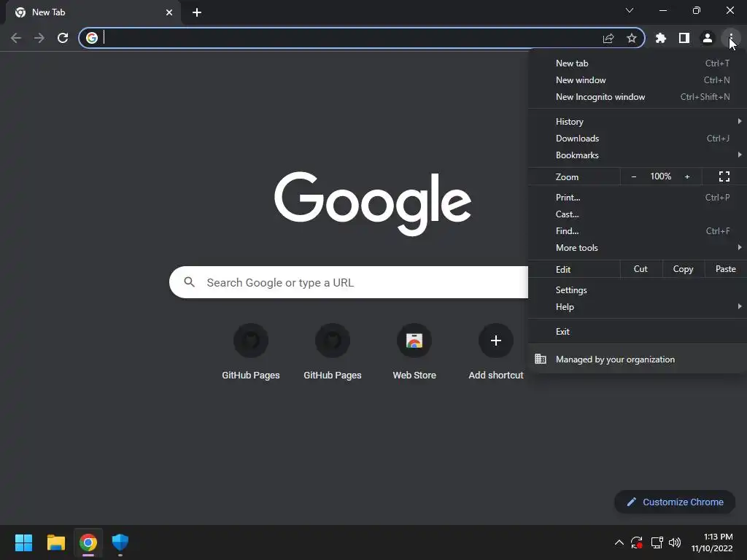Choose Find from the menu
The image size is (747, 560).
coord(638,231)
